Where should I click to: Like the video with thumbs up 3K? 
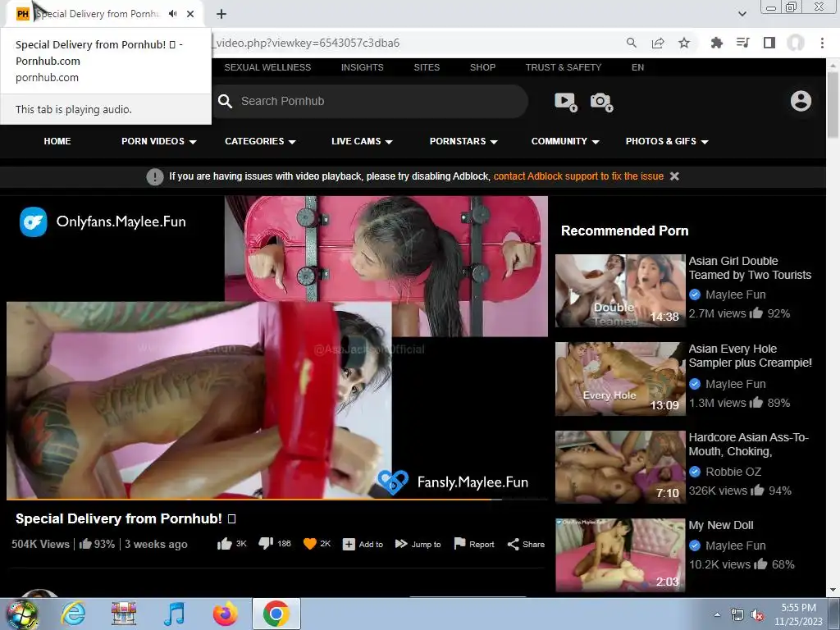click(x=232, y=544)
